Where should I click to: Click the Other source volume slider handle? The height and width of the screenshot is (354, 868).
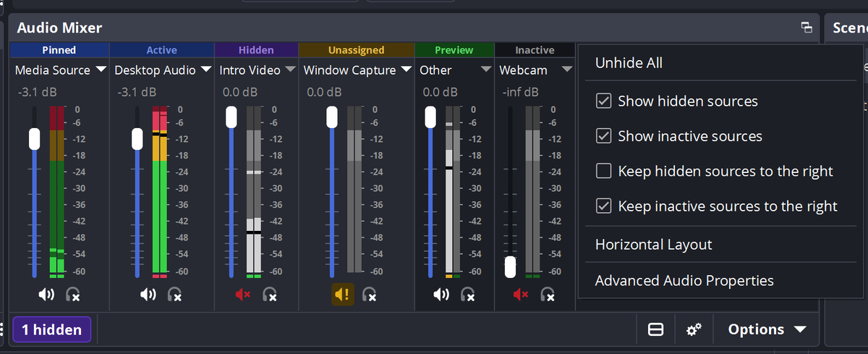[430, 117]
